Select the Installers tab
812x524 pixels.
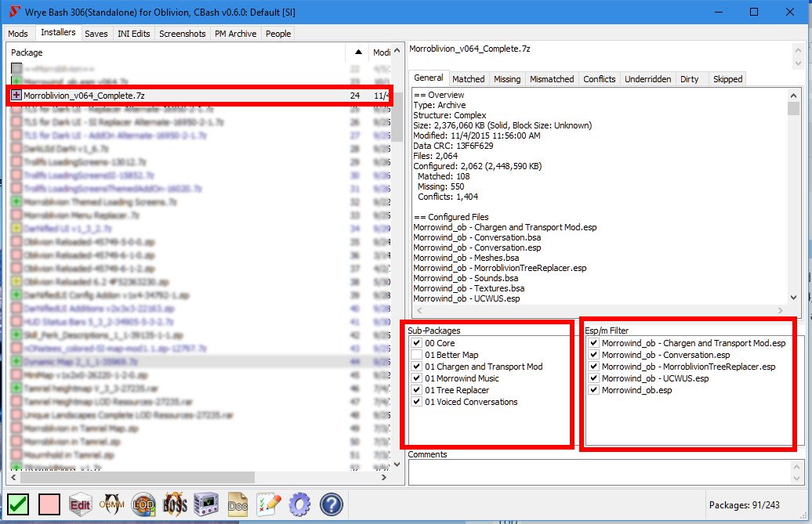pos(58,33)
